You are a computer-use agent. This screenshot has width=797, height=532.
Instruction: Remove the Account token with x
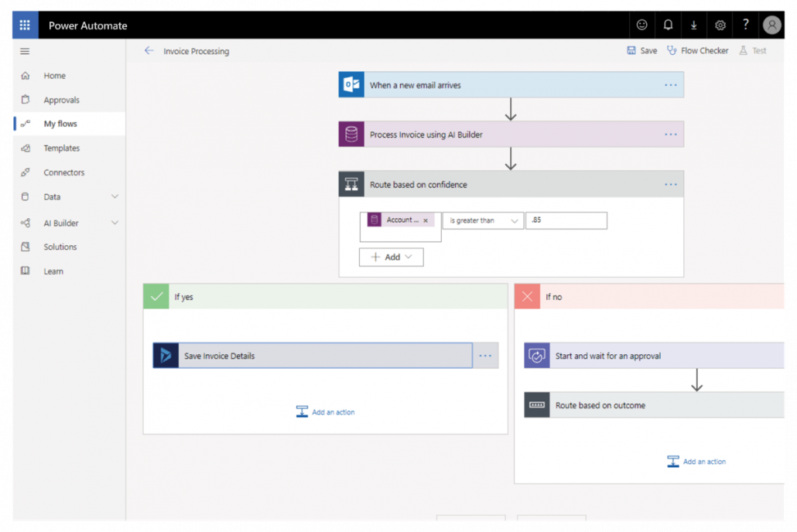426,220
